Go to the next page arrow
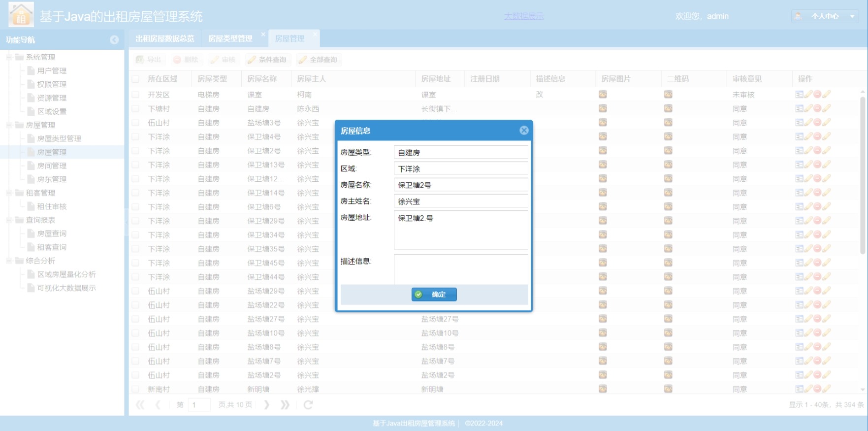Viewport: 868px width, 431px height. [x=266, y=405]
